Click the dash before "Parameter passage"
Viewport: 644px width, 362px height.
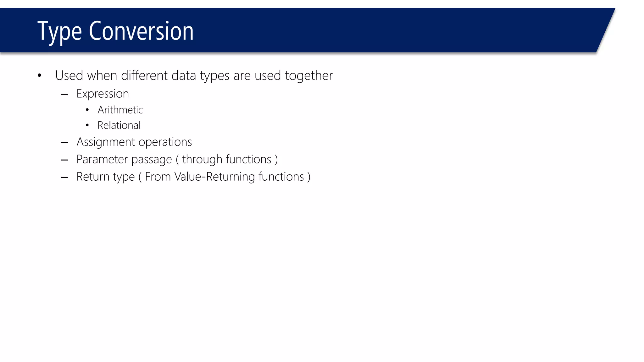pos(65,160)
